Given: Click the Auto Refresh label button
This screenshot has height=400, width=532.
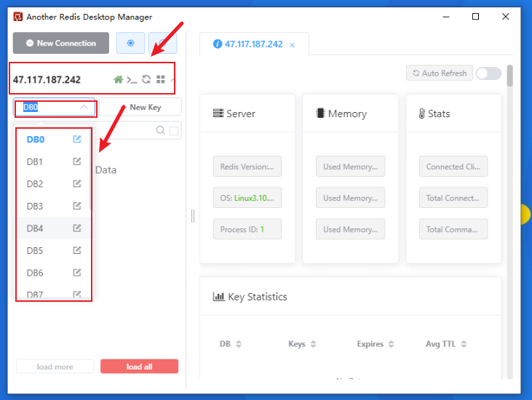Looking at the screenshot, I should [x=440, y=73].
